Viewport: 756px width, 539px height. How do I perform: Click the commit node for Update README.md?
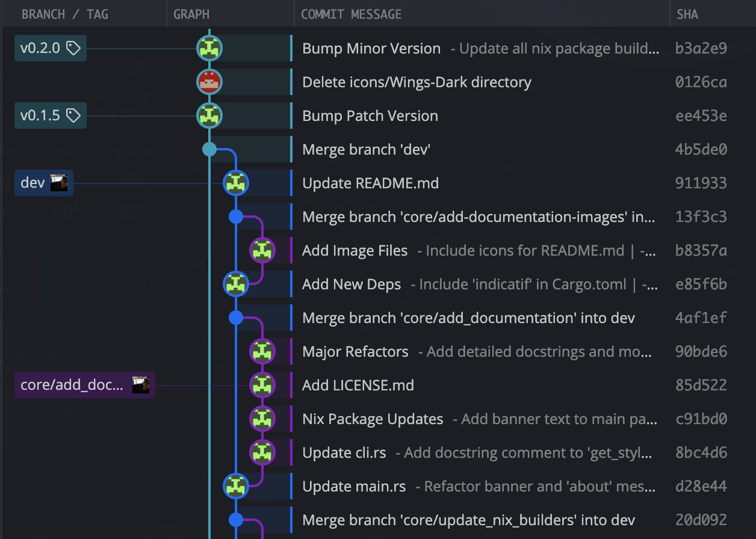(x=235, y=182)
